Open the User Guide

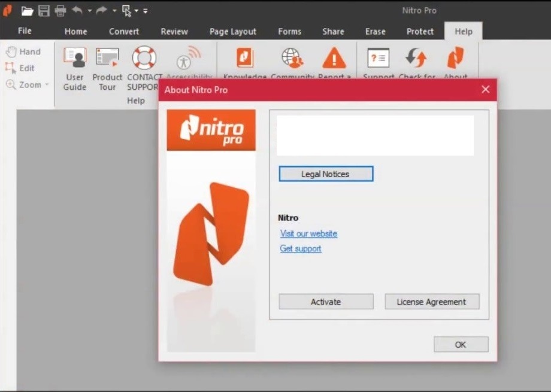[75, 69]
